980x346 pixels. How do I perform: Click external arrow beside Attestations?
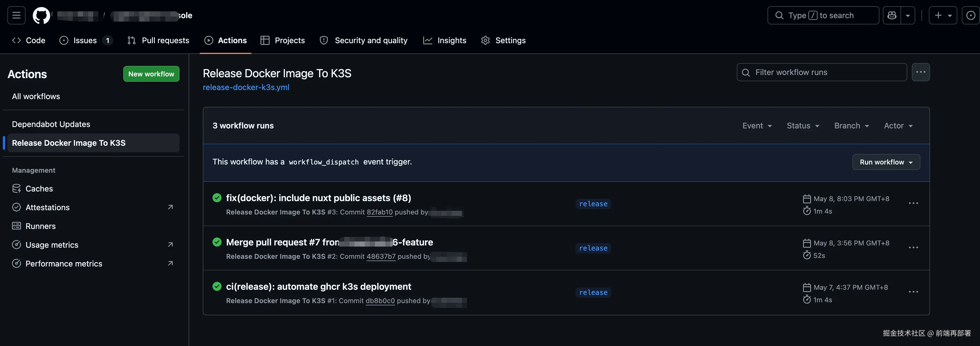(170, 207)
